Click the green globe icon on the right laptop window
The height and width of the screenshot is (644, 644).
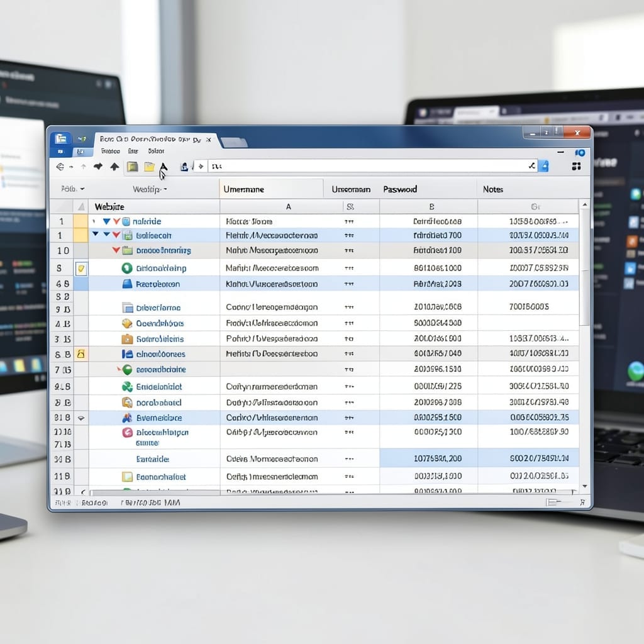pos(635,371)
